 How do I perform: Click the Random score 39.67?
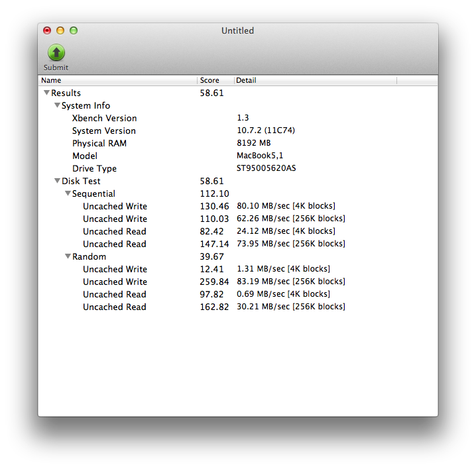tap(211, 256)
